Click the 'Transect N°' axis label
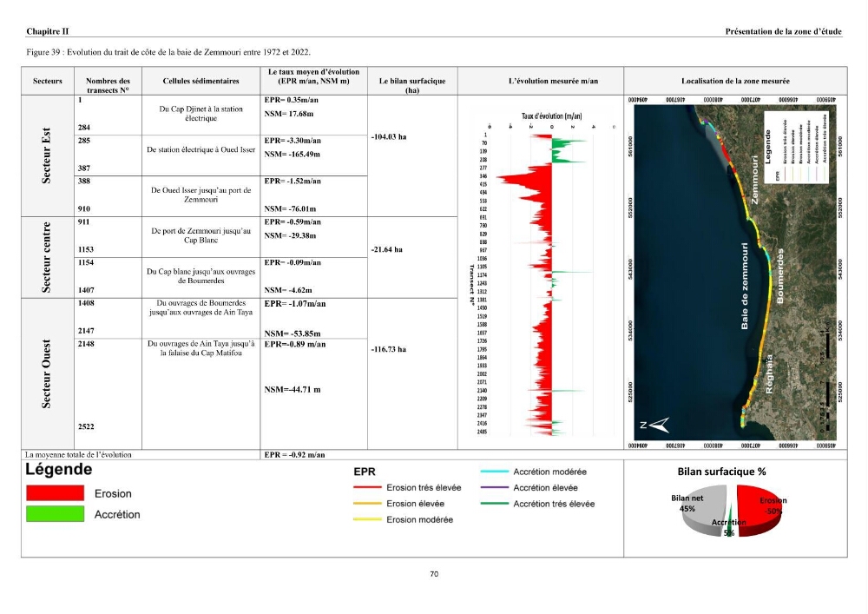 (471, 285)
